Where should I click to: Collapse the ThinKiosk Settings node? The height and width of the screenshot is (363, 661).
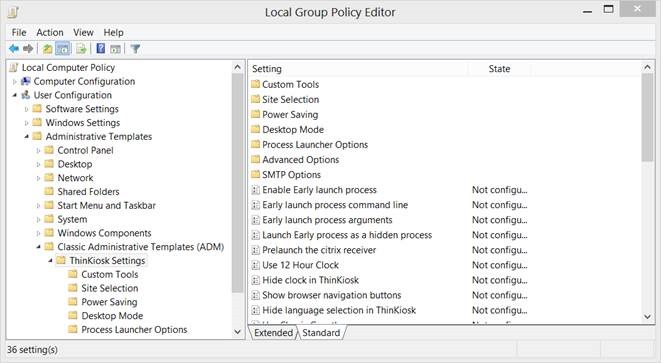(50, 261)
